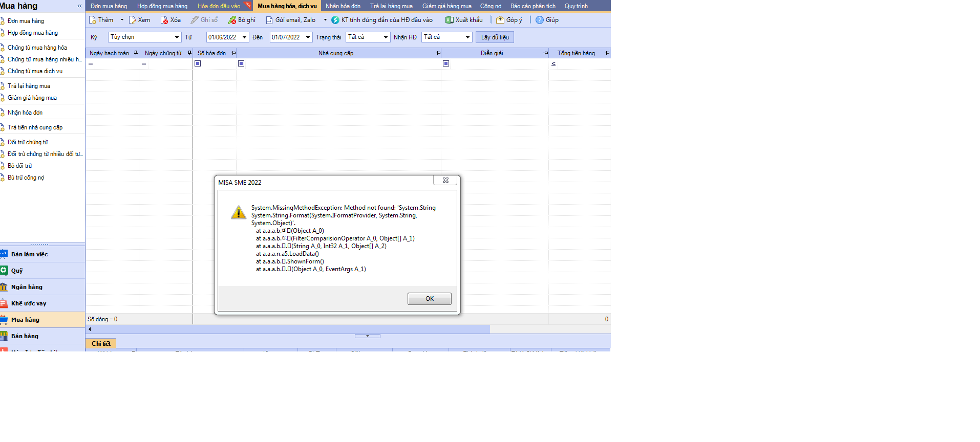Toggle pin on Số hóa đơn column
Screen dimensions: 980x442
click(x=233, y=53)
